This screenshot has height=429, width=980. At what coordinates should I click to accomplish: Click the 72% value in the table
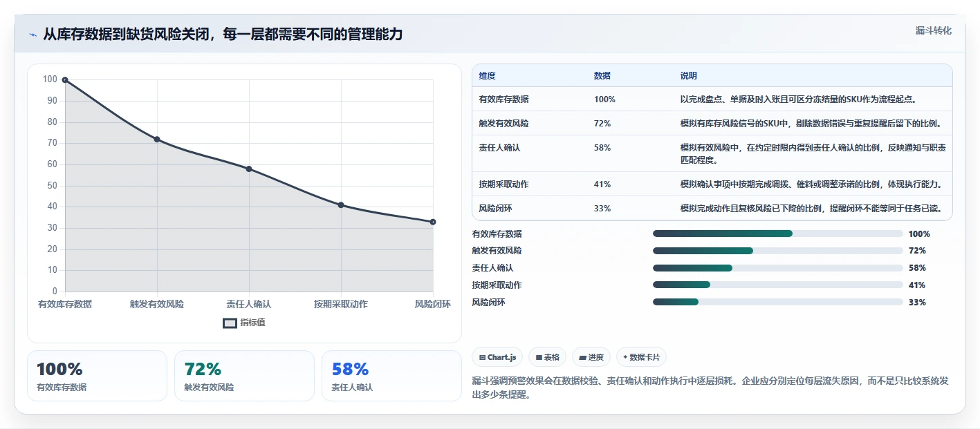(x=602, y=124)
